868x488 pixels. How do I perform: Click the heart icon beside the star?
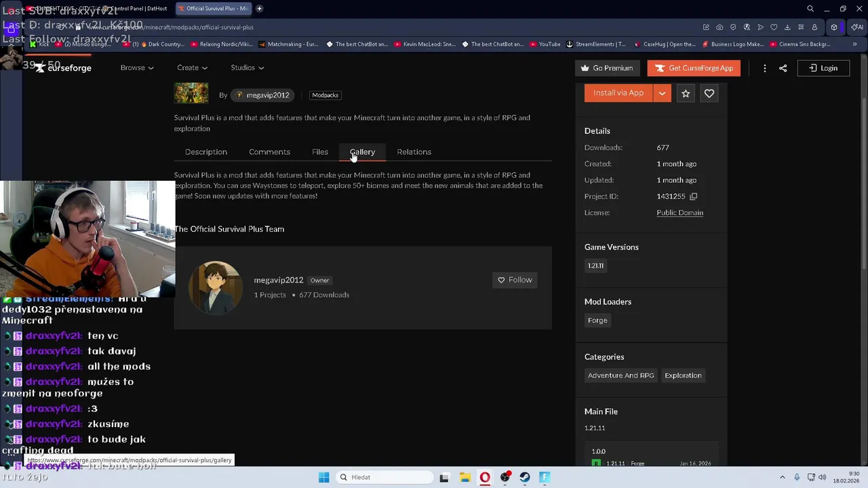(x=709, y=94)
